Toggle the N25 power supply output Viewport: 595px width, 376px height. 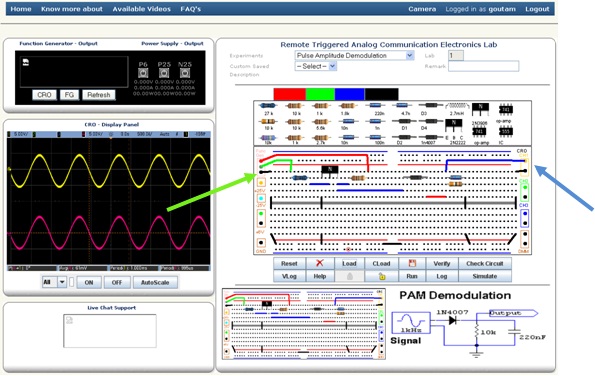[185, 73]
